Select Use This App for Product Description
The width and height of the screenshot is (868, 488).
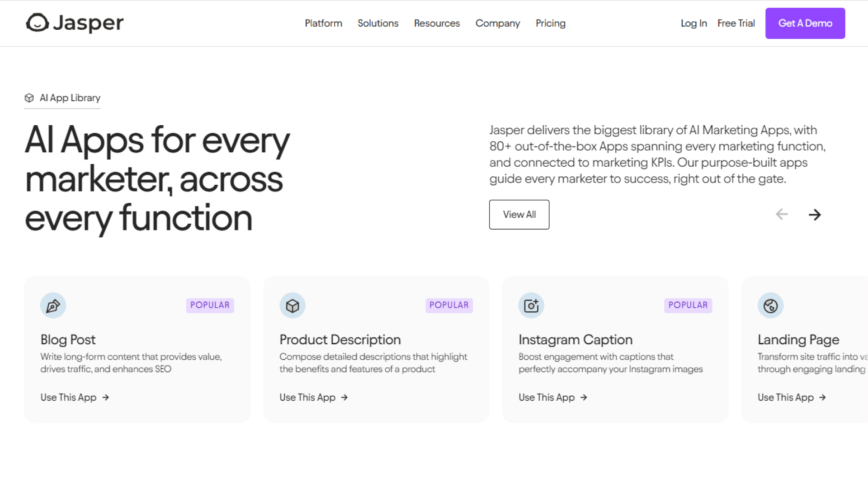pyautogui.click(x=313, y=398)
